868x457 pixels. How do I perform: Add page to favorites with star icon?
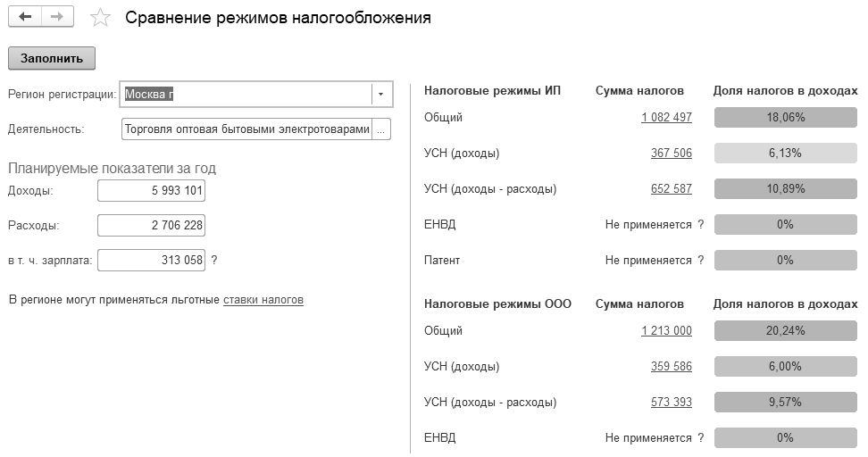[102, 18]
